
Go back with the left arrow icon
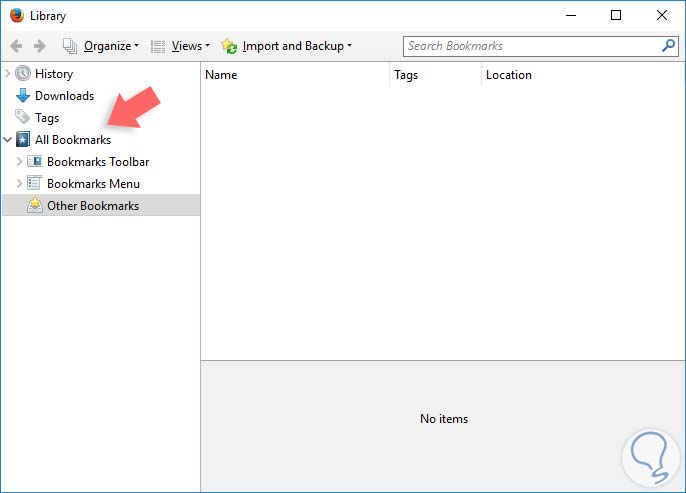[16, 46]
